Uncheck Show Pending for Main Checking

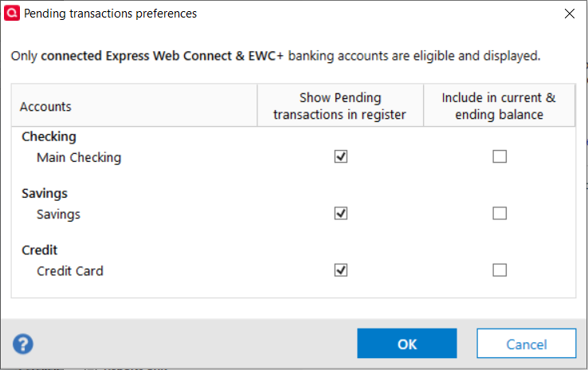coord(341,157)
